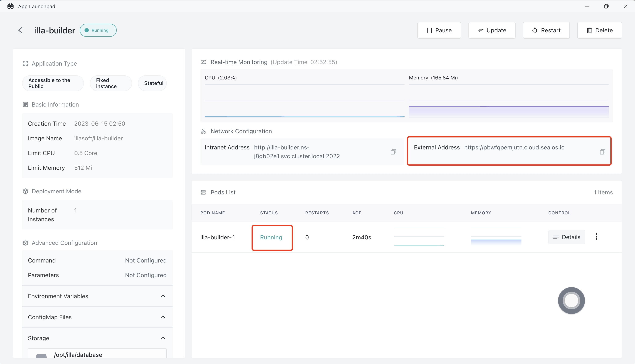Click the Limit CPU value 0.5 Core

pos(86,153)
